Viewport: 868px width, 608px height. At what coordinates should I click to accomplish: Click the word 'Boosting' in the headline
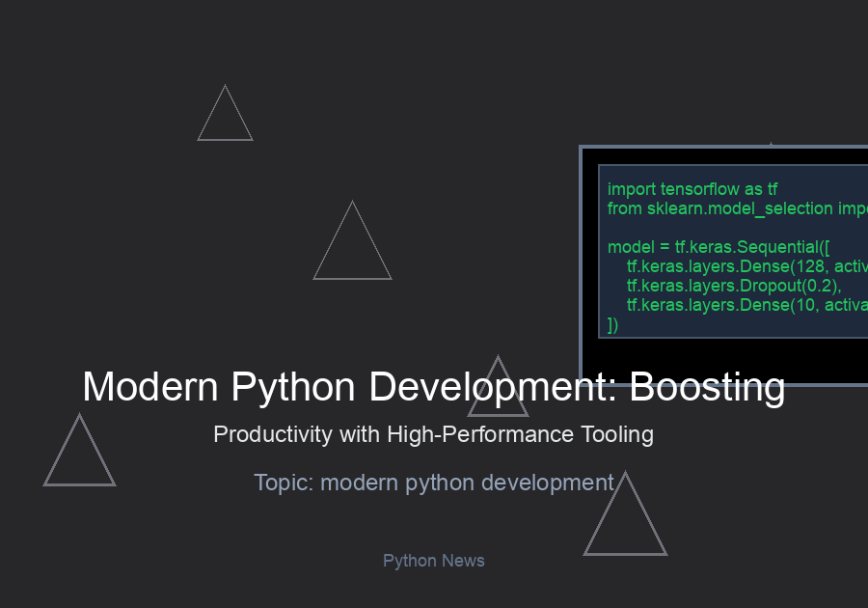pos(707,387)
